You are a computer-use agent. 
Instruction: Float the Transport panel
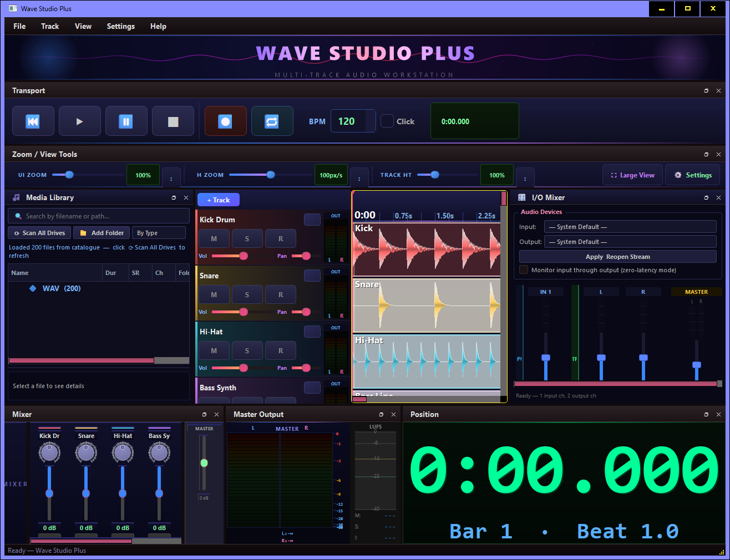pyautogui.click(x=706, y=90)
